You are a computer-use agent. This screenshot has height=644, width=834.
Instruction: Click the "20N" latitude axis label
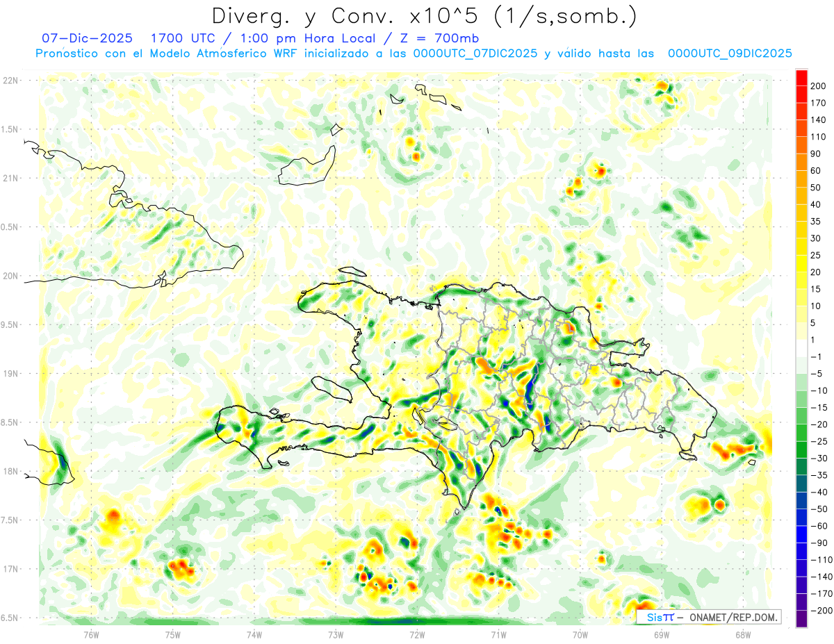(10, 276)
